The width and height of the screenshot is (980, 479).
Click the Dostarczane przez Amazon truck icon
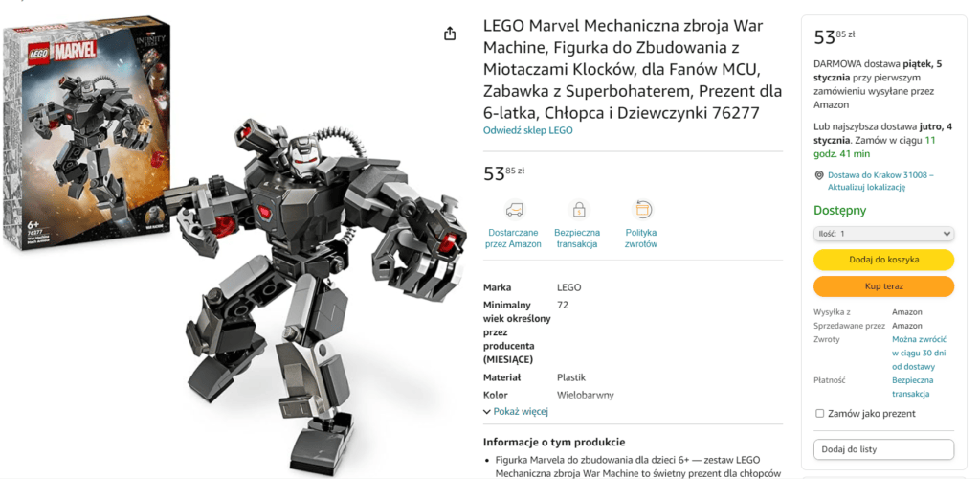tap(515, 210)
